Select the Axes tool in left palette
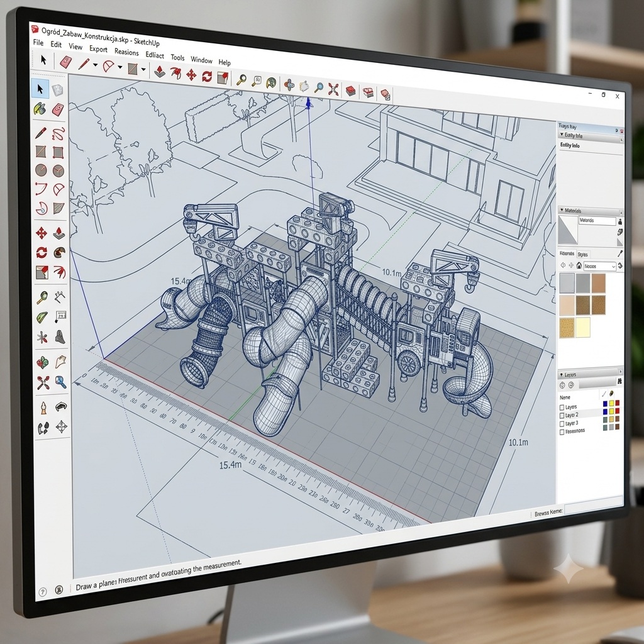 pos(42,338)
